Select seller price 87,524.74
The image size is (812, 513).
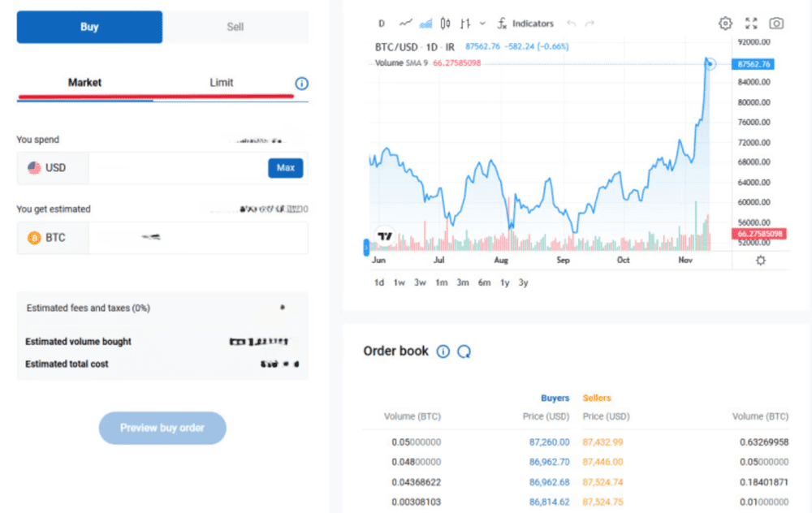click(x=603, y=482)
